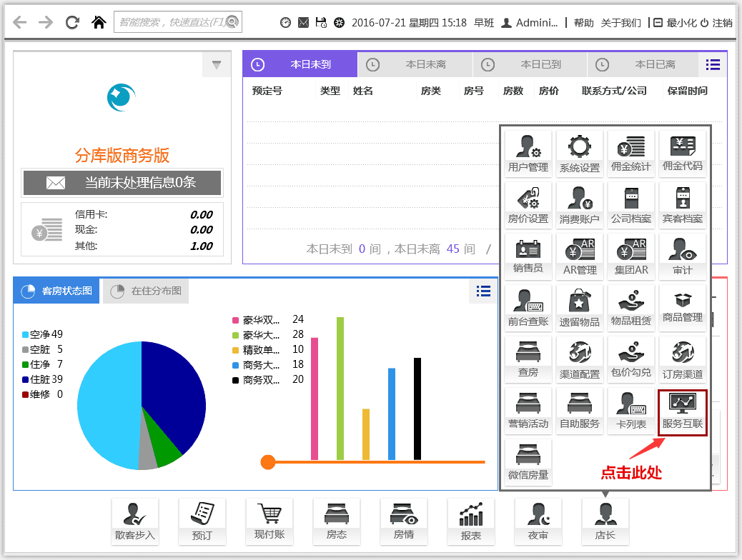Viewport: 742px width, 560px height.
Task: Open 微信房量 WeChat room quantity
Action: coord(528,462)
